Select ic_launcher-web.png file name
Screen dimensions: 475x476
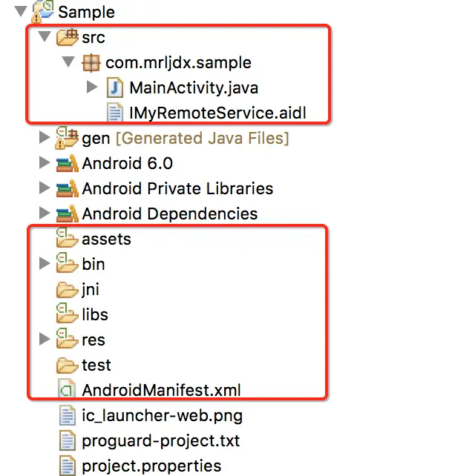tap(162, 416)
